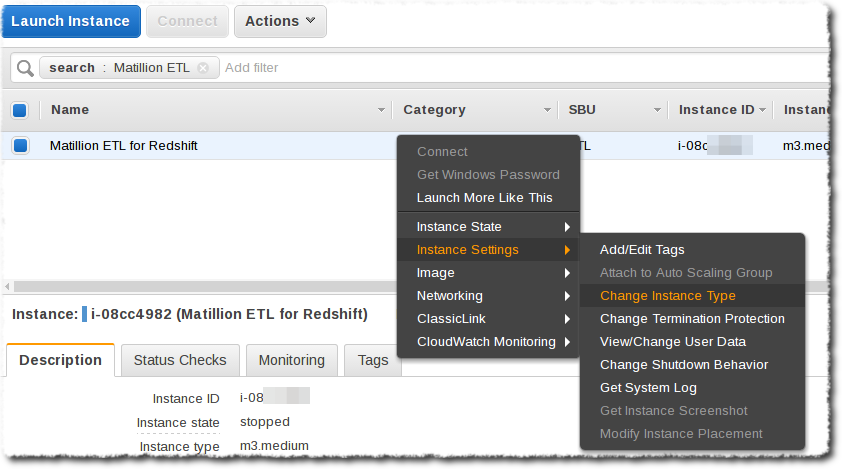Expand the CloudWatch Monitoring submenu
The height and width of the screenshot is (469, 842).
point(488,342)
